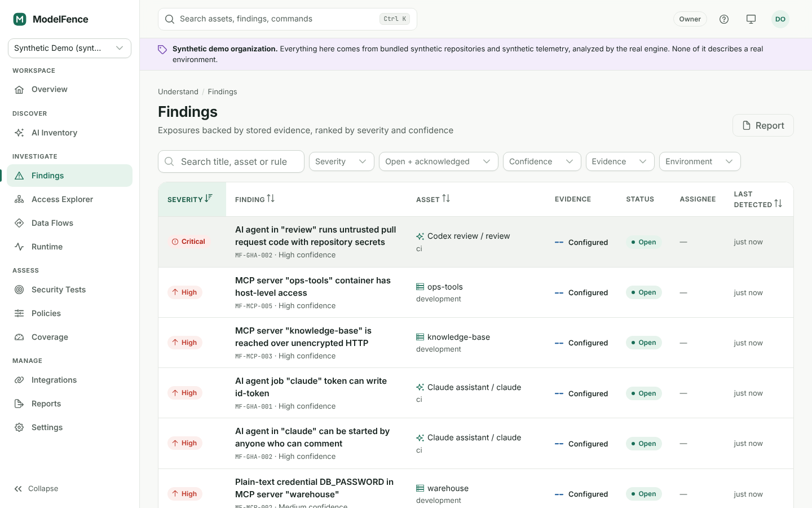Open Plain-text credential DB_PASSWORD finding
The image size is (812, 508).
(x=314, y=488)
